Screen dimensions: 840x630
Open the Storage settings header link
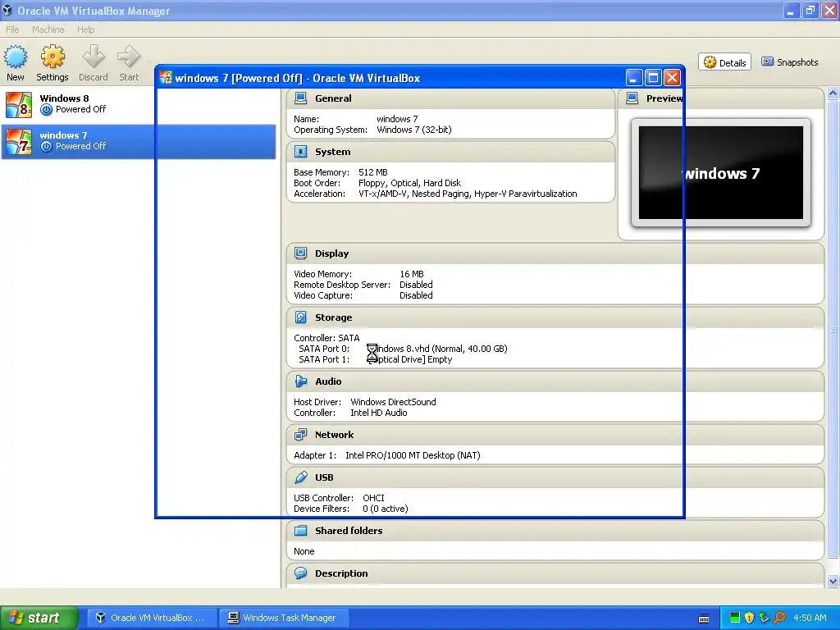pyautogui.click(x=333, y=317)
